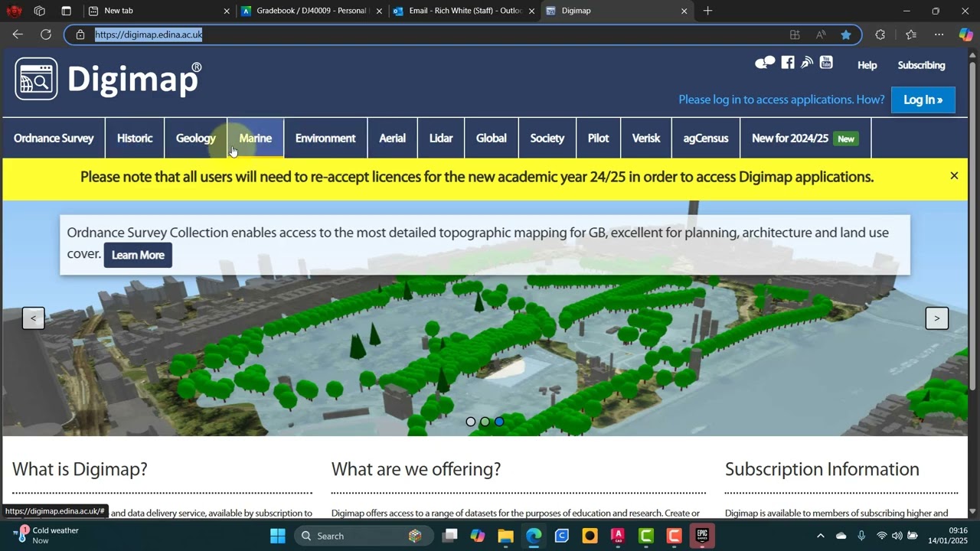Open the Verisk menu
Screen dimensions: 980x551
pos(646,139)
